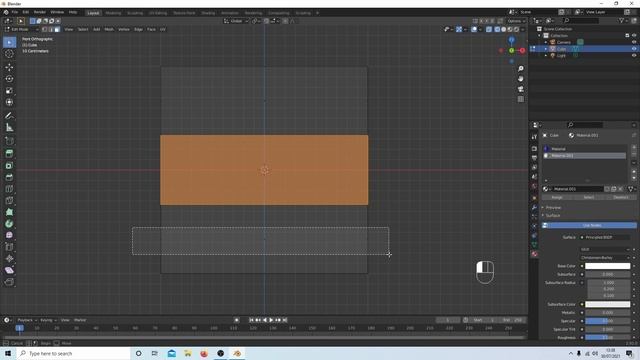This screenshot has height=360, width=640.
Task: Hide the Light object in outliner
Action: click(634, 55)
